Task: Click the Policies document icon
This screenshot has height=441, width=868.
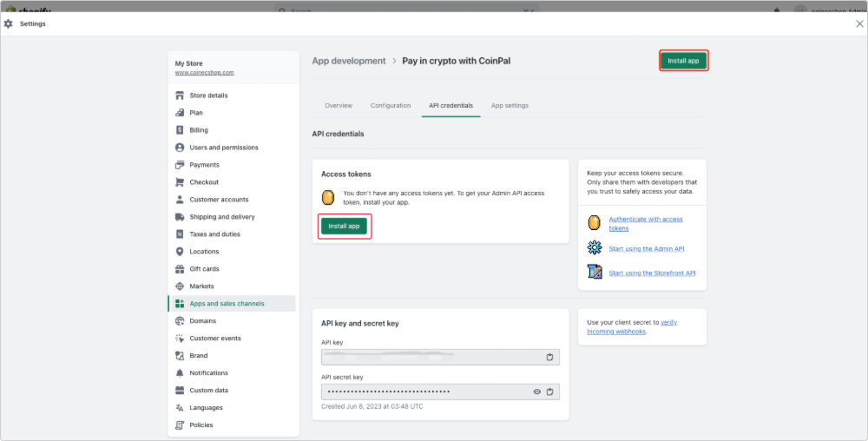Action: tap(180, 425)
